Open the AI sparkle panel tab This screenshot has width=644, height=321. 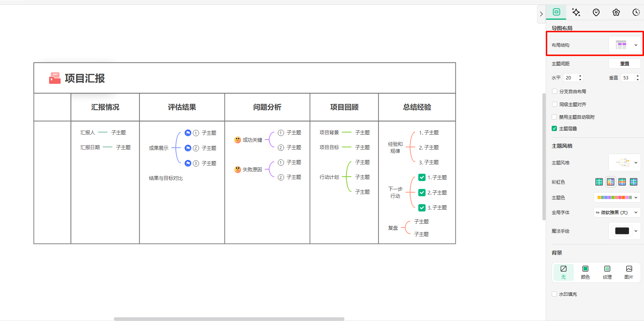tap(576, 12)
